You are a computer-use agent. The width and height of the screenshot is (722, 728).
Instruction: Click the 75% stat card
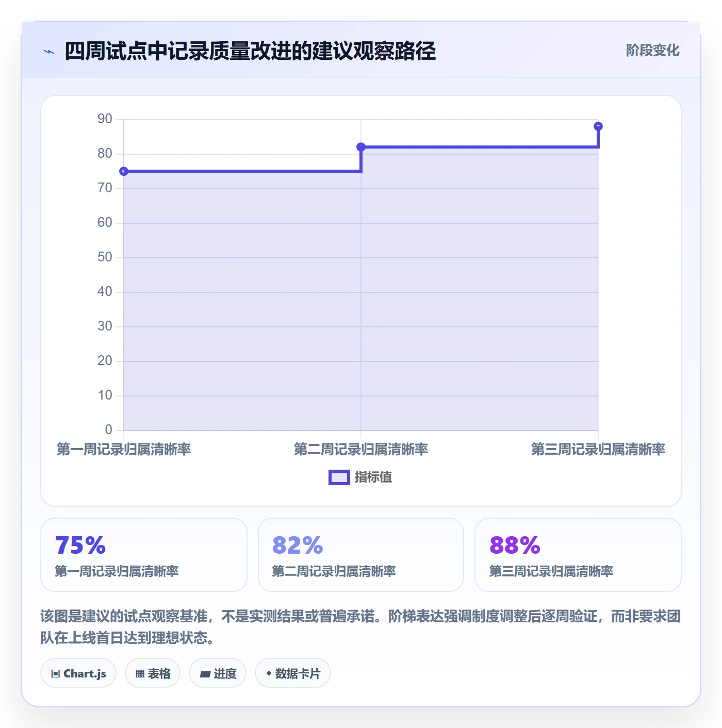144,555
